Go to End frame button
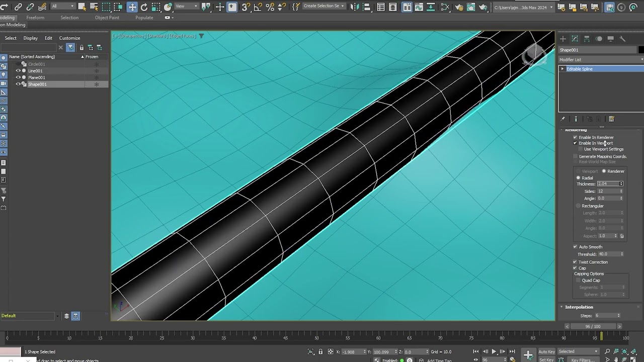 (x=512, y=351)
